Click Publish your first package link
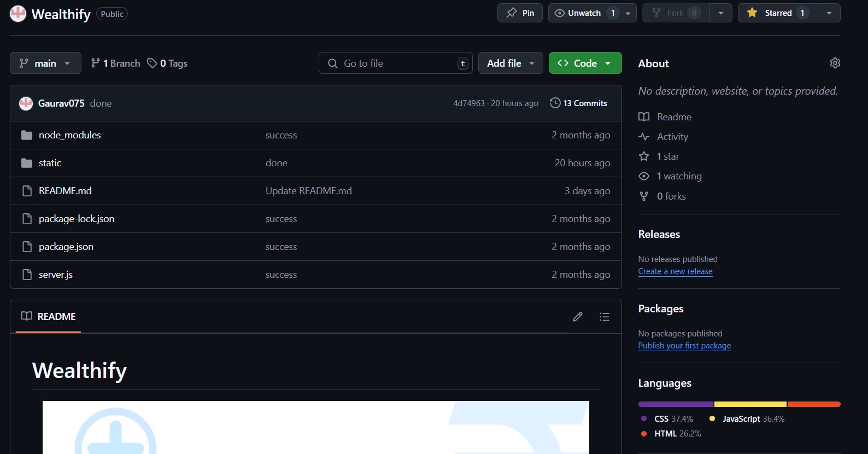Screen dimensions: 868x454 tap(684, 346)
